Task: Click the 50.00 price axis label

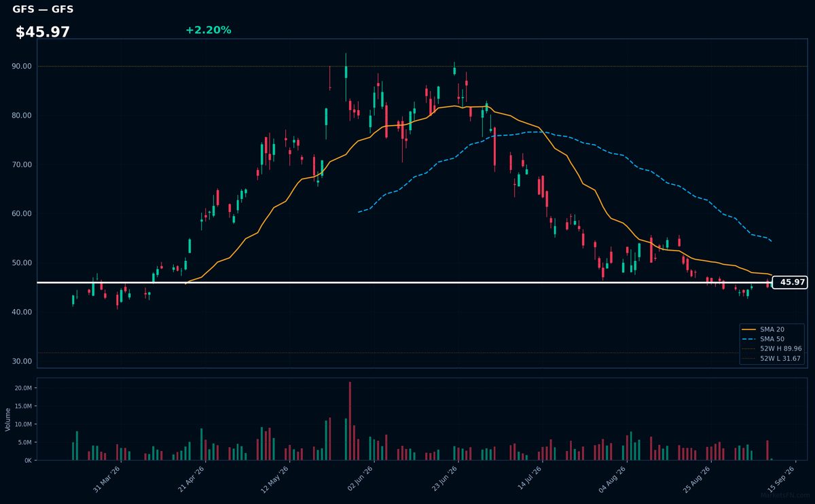Action: pos(22,263)
